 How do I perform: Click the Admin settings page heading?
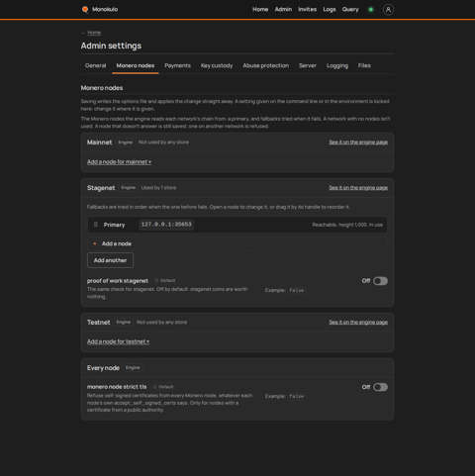pos(111,46)
